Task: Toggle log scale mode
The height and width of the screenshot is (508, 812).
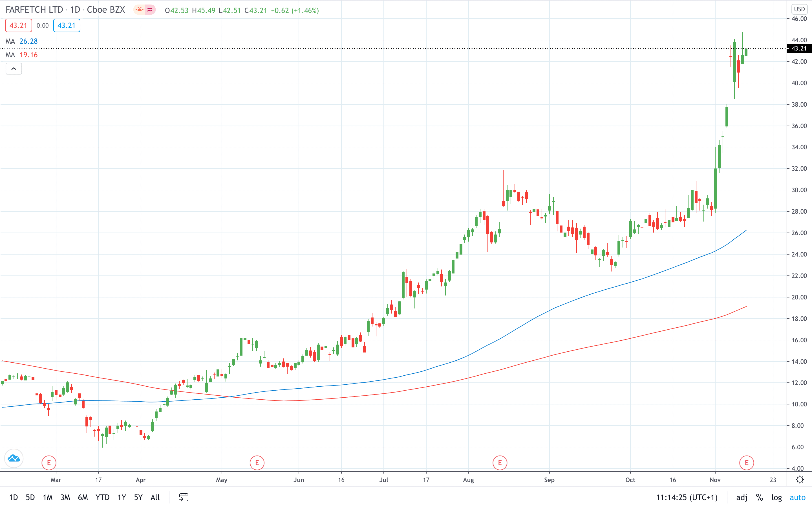Action: click(776, 497)
